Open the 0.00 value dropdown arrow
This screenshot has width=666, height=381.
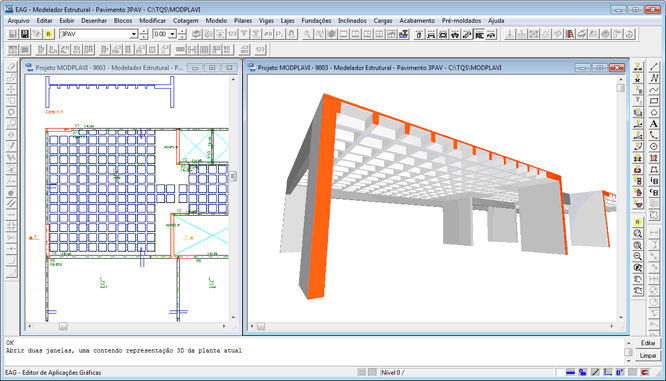pos(172,34)
